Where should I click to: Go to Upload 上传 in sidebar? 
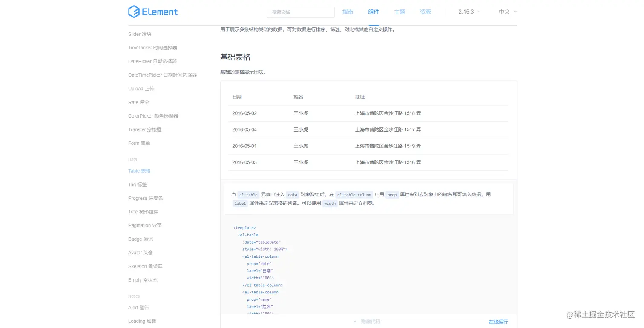(141, 89)
